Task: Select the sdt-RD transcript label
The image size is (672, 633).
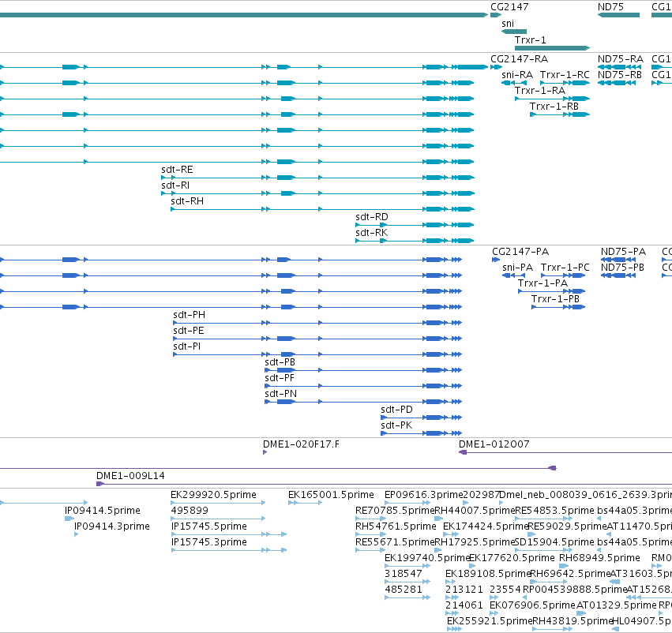Action: point(372,217)
